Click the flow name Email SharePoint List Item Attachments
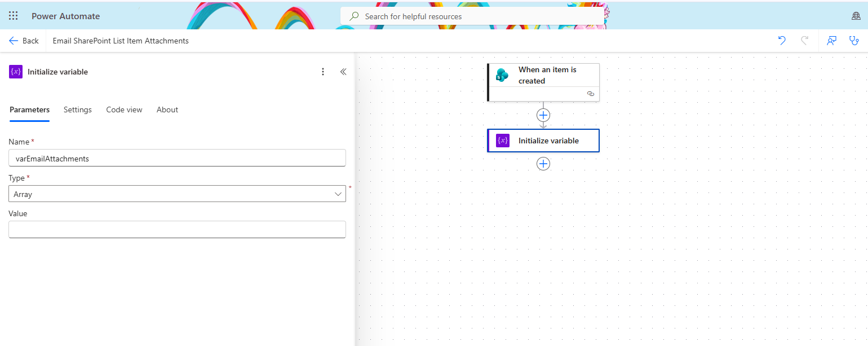 121,41
